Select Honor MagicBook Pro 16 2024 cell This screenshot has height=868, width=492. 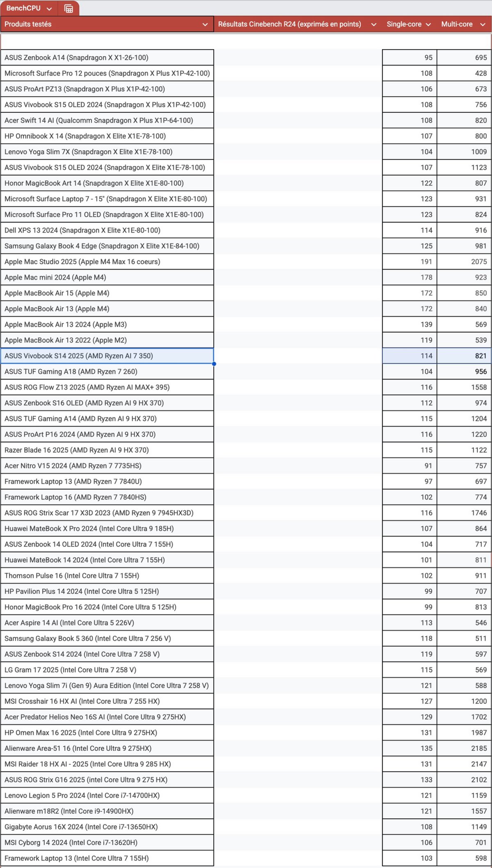click(x=107, y=607)
